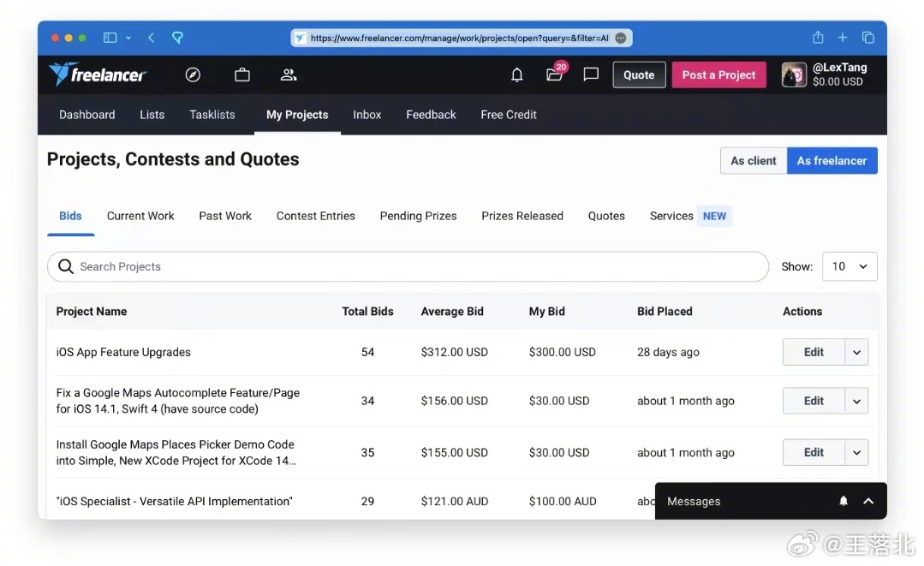924x566 pixels.
Task: Open iOS Specialist Versatile API Implementation project
Action: coord(175,501)
